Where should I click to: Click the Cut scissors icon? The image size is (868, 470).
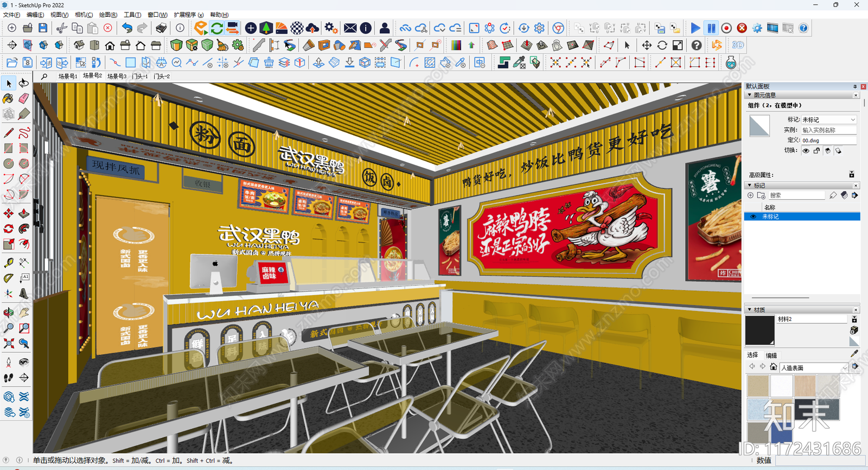click(62, 28)
